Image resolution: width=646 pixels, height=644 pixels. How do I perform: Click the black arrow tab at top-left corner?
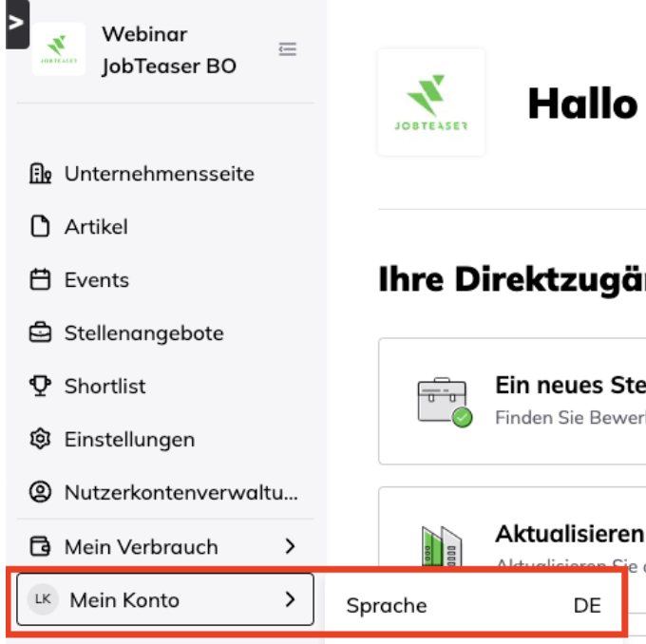pyautogui.click(x=15, y=23)
